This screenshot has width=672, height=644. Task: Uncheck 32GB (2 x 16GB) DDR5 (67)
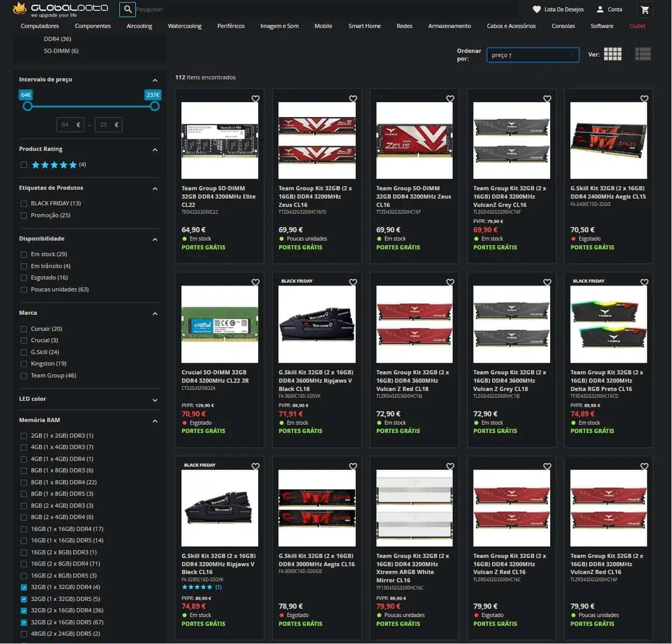(24, 623)
